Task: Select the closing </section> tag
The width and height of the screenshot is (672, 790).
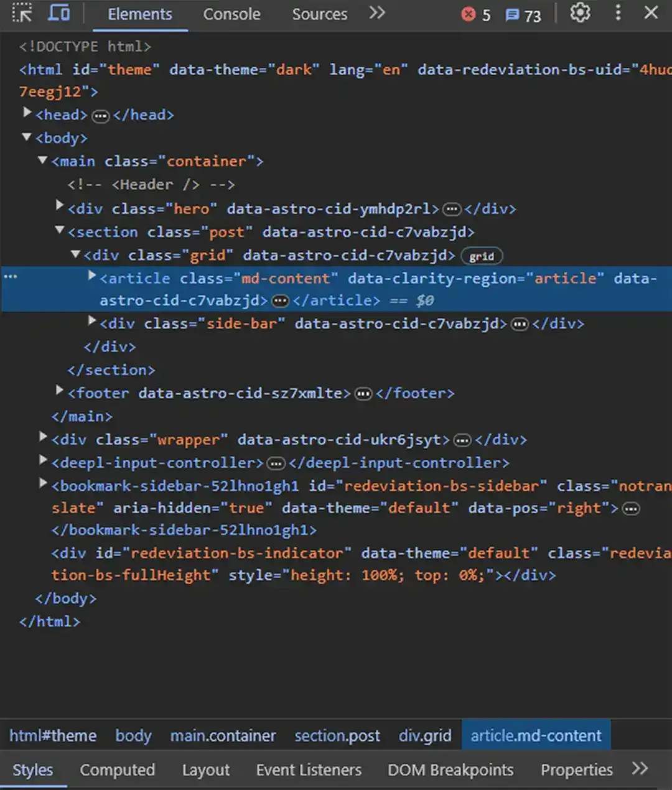Action: [x=111, y=370]
